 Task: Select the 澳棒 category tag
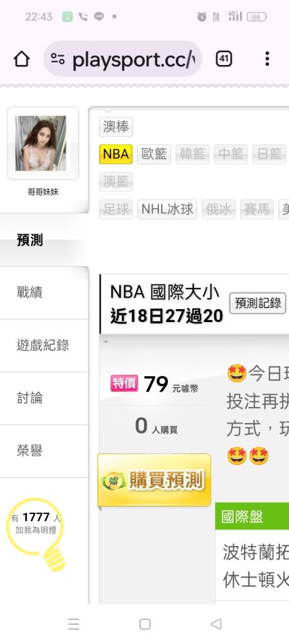click(x=116, y=127)
